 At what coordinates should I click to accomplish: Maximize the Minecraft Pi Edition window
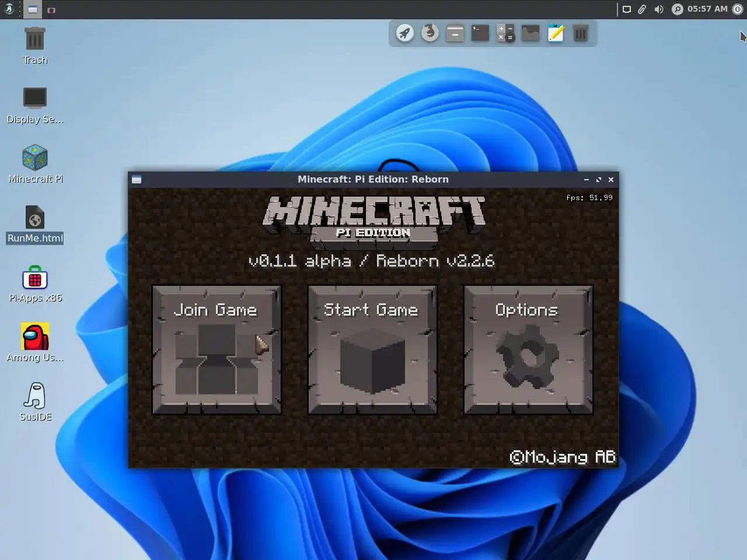point(599,180)
